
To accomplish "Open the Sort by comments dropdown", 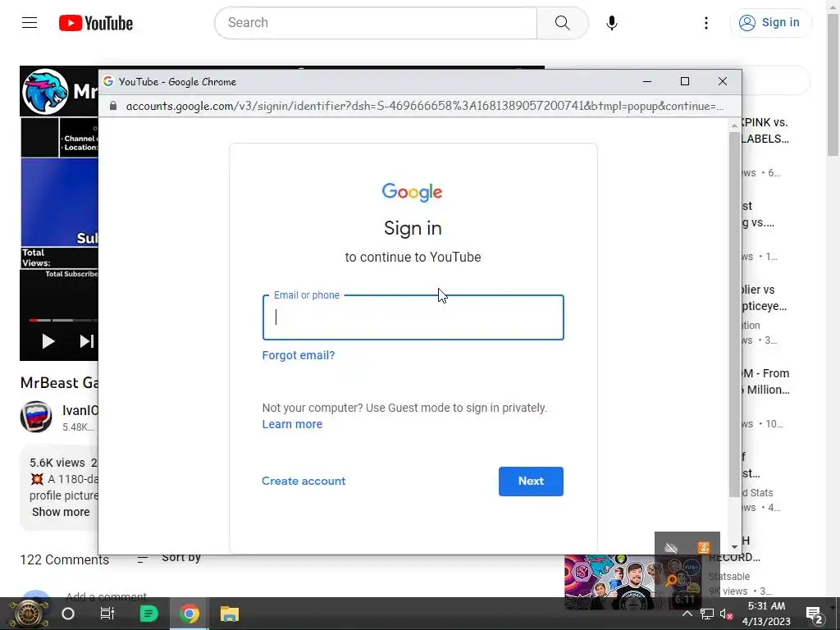I will pyautogui.click(x=169, y=558).
